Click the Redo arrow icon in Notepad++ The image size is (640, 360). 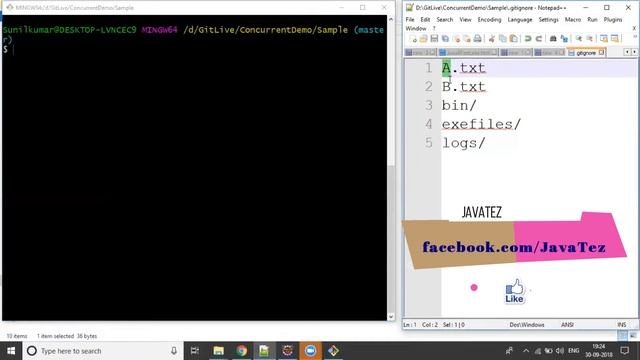[x=539, y=39]
